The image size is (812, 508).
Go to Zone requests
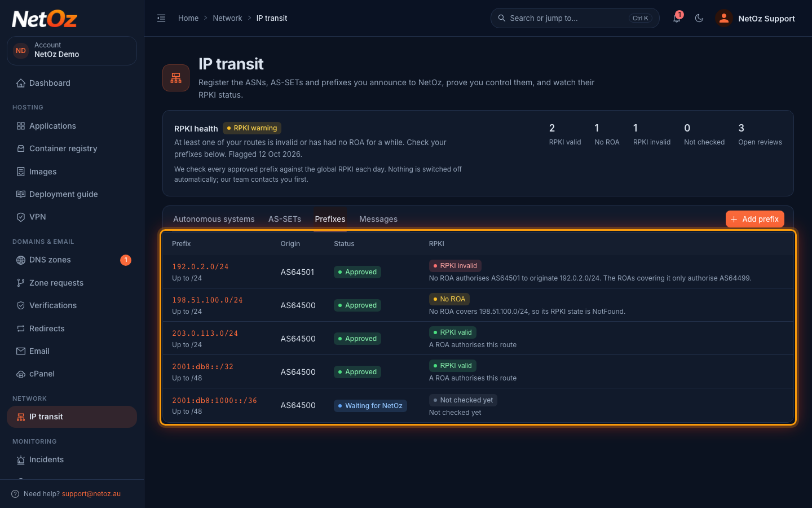click(x=72, y=283)
